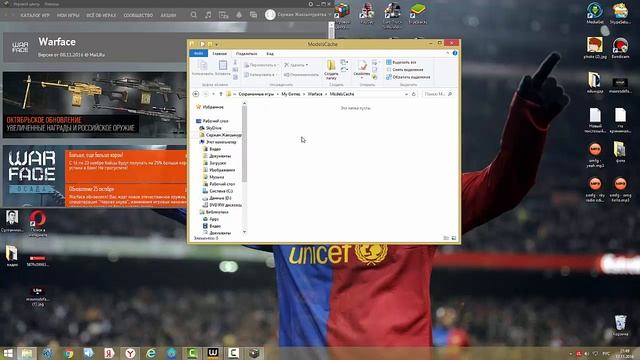Open the Переместить в dropdown
This screenshot has height=360, width=640.
tap(261, 65)
